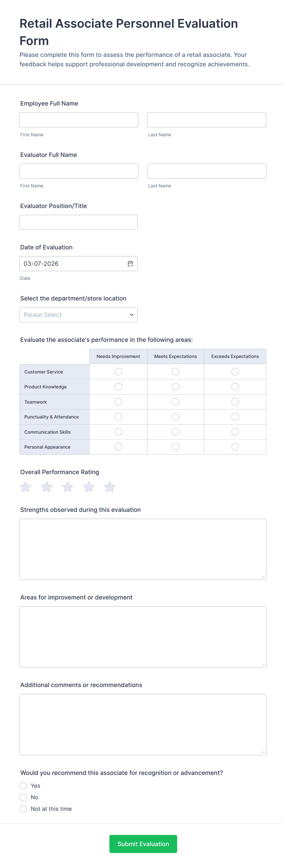Click the Additional comments text area
The height and width of the screenshot is (868, 283).
[143, 724]
